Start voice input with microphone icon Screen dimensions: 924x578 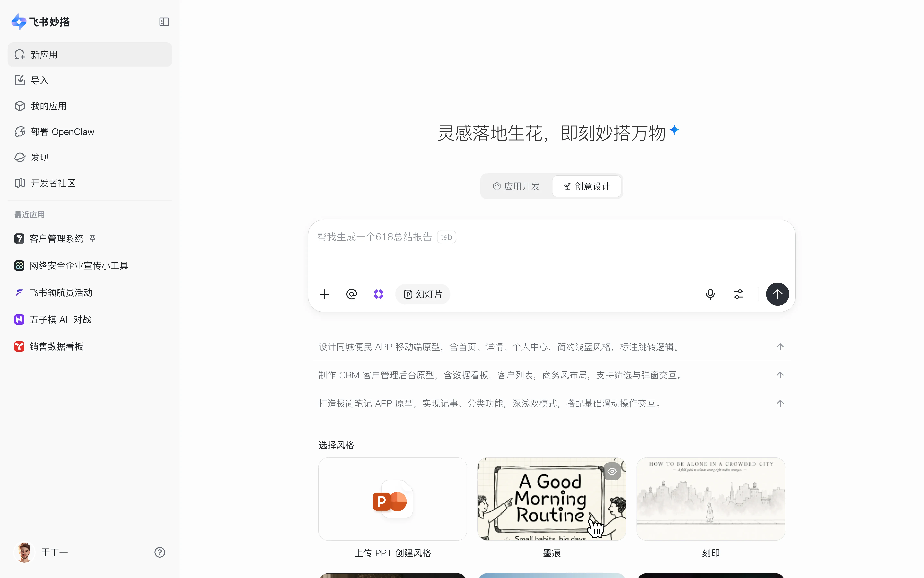click(710, 294)
